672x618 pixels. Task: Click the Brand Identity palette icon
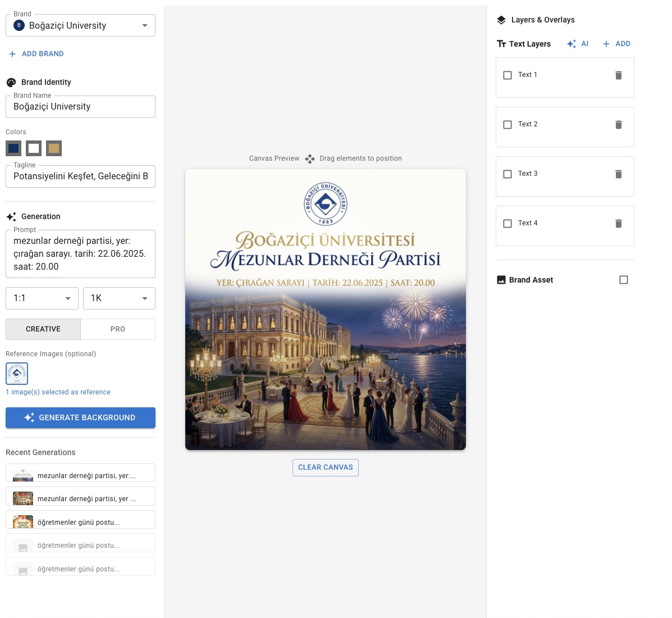coord(11,83)
